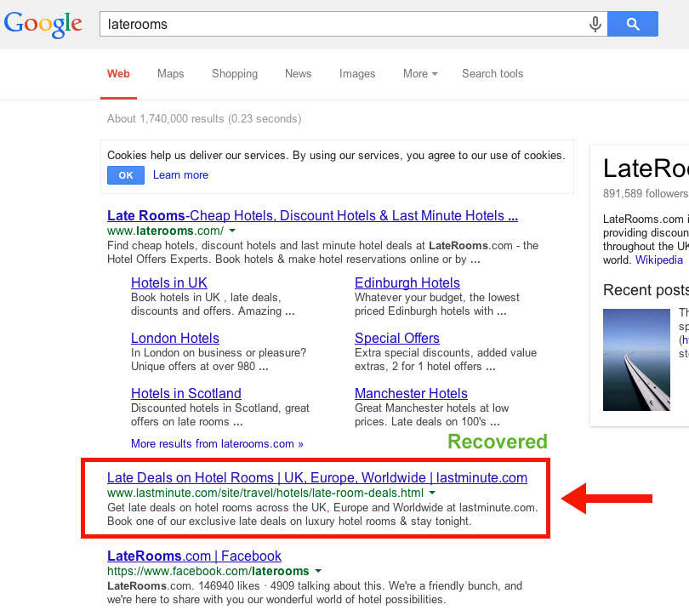Click the green URL www.laterooms.com/
Viewport: 689px width, 616px height.
[165, 231]
